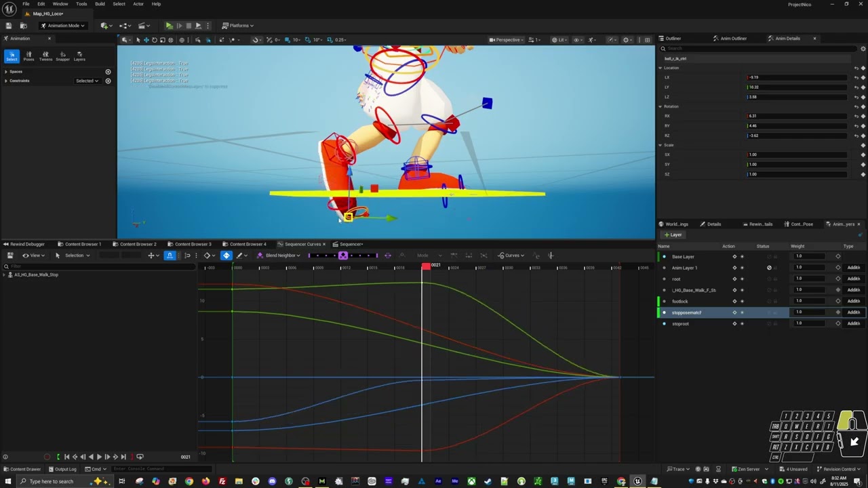Open the curve editor View dropdown

point(33,256)
